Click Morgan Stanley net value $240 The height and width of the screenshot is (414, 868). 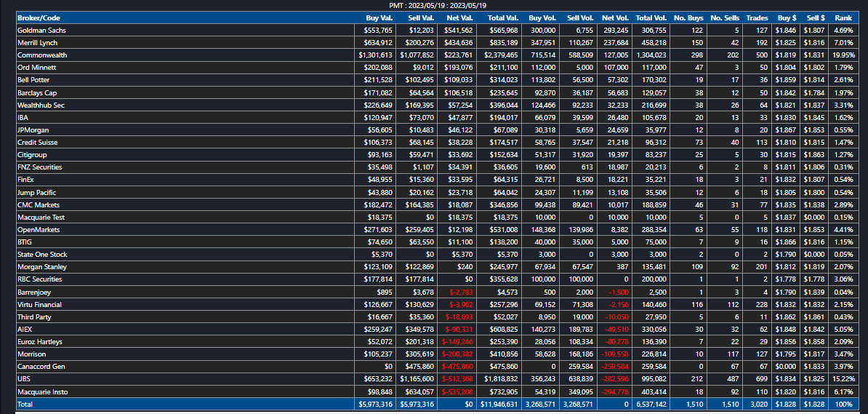(x=465, y=267)
